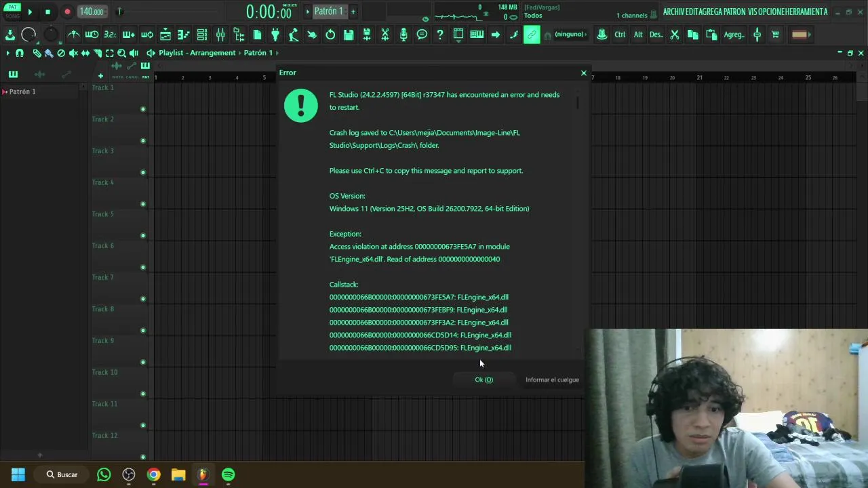
Task: Select the mute speaker tool
Action: (x=73, y=53)
